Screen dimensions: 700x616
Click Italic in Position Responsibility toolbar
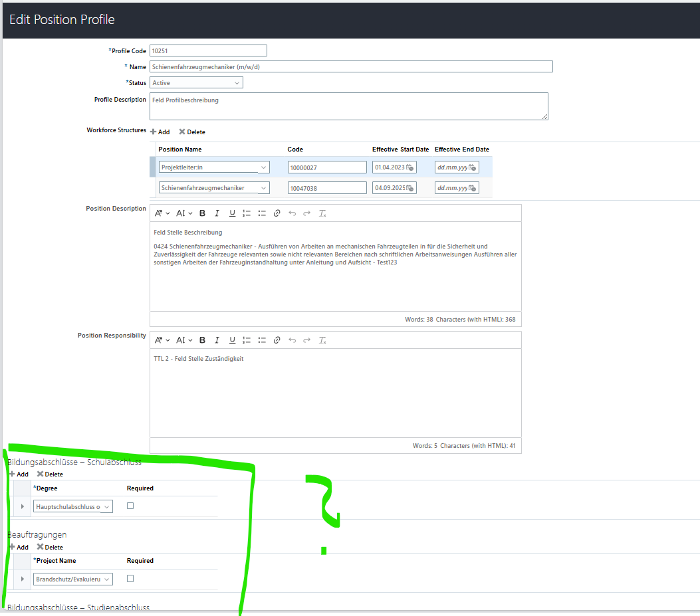click(x=217, y=340)
